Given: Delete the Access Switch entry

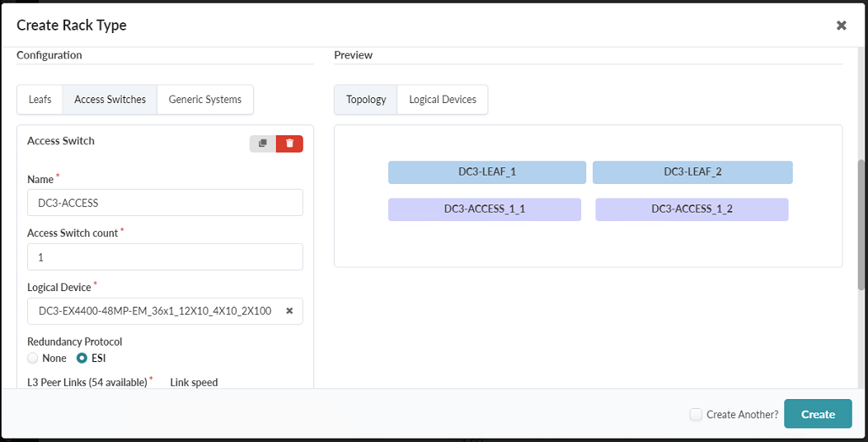Looking at the screenshot, I should coord(289,143).
